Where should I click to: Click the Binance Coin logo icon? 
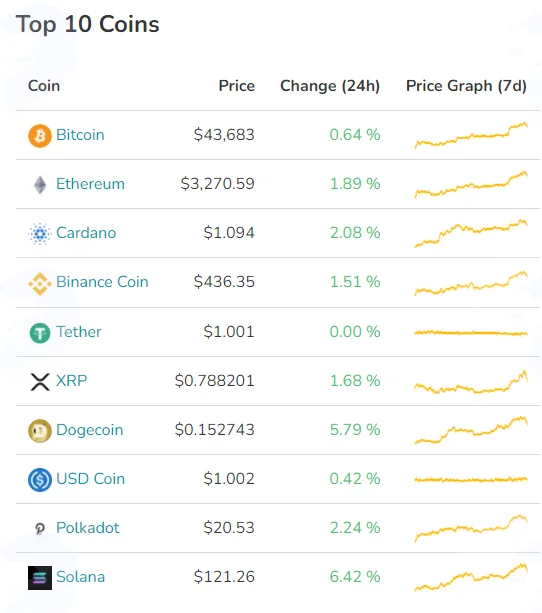tap(40, 283)
